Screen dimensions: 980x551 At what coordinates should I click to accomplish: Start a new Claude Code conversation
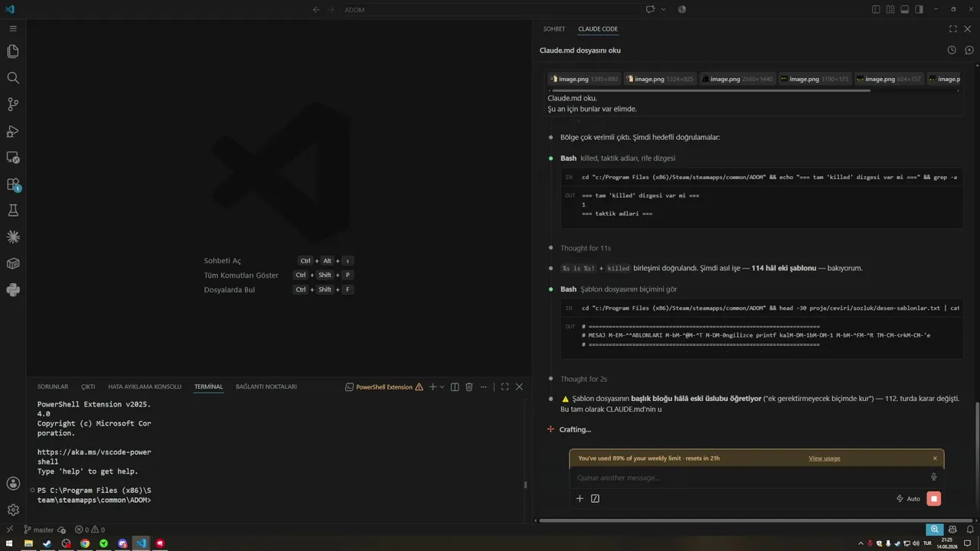point(969,50)
